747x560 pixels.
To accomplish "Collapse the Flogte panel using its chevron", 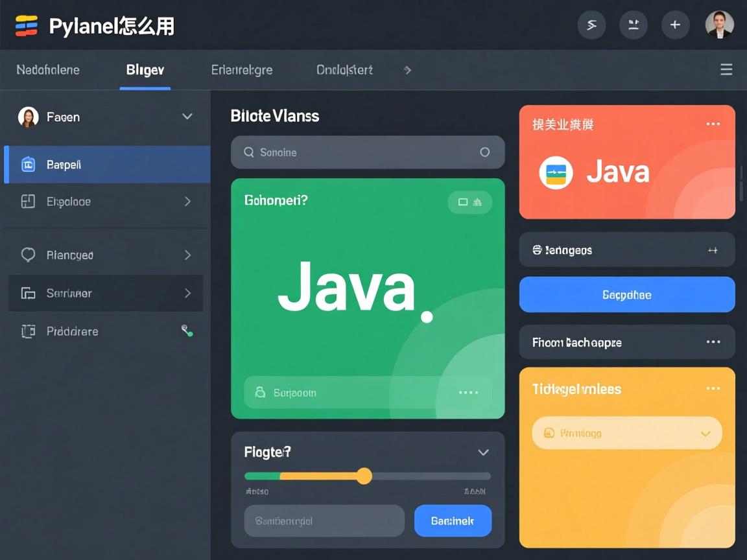I will [482, 452].
